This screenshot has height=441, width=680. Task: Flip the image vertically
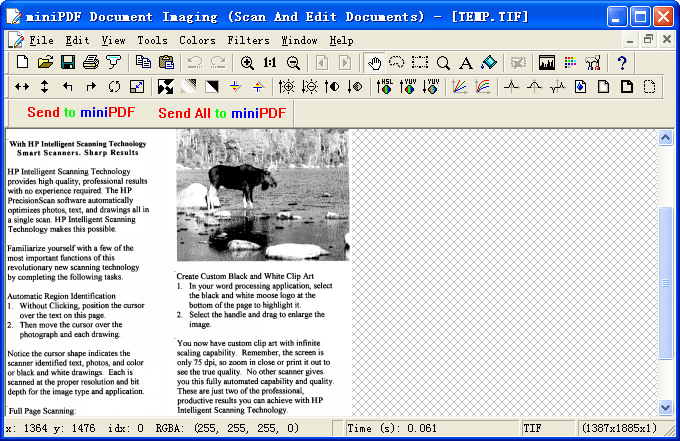[45, 87]
